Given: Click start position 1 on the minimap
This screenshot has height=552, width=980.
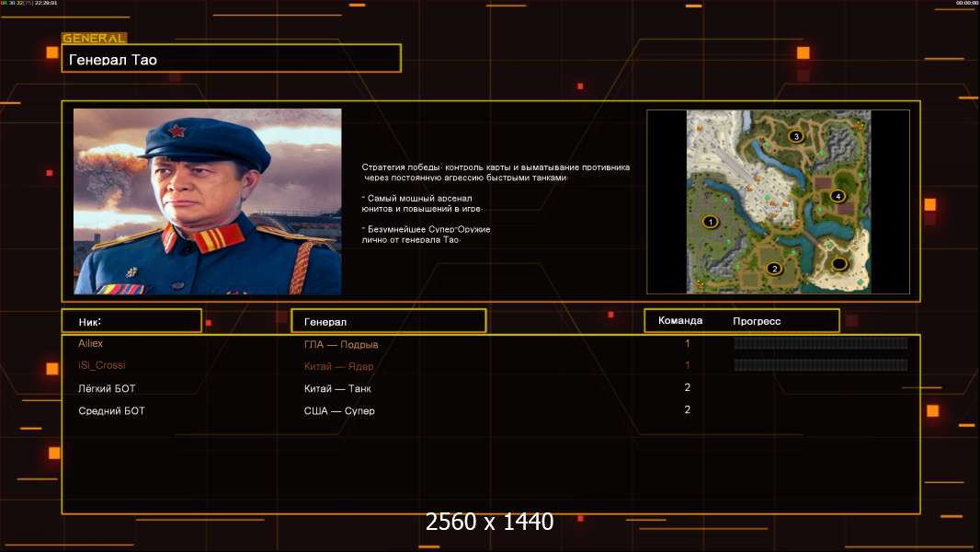Looking at the screenshot, I should pos(710,222).
